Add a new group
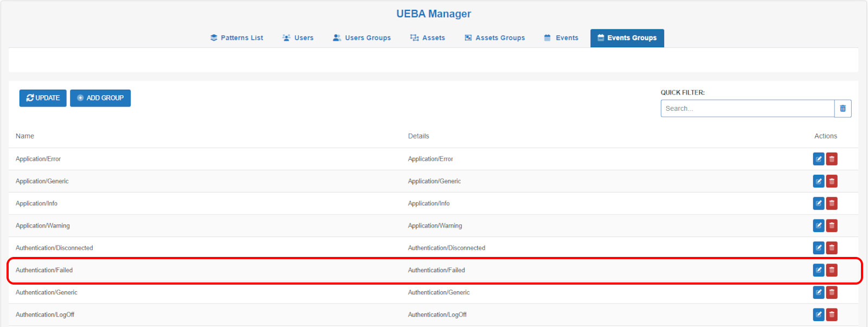868x327 pixels. click(x=100, y=98)
